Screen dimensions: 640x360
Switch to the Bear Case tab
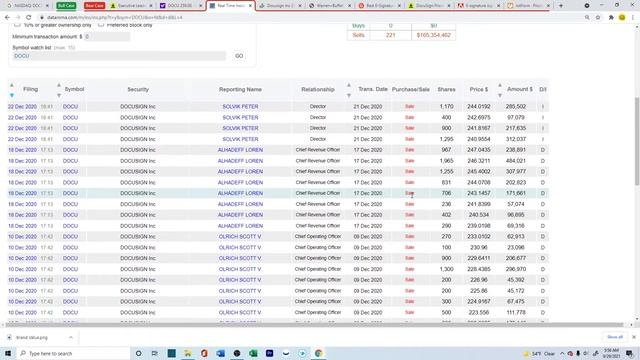tap(94, 6)
